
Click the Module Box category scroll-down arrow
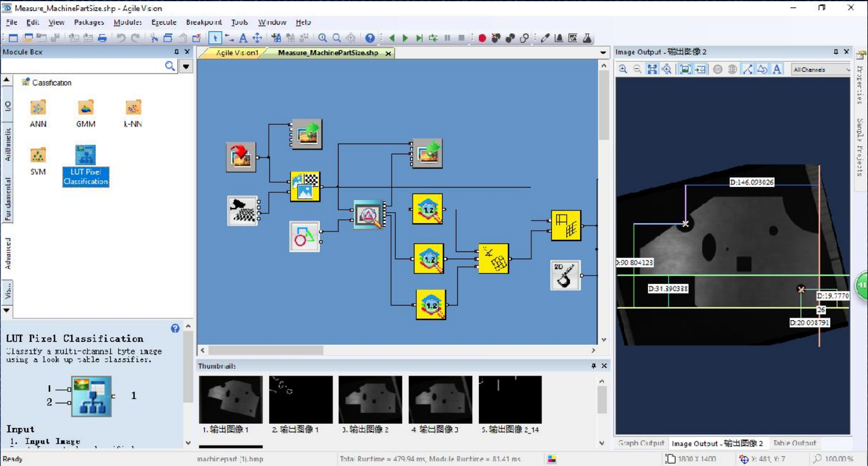7,310
